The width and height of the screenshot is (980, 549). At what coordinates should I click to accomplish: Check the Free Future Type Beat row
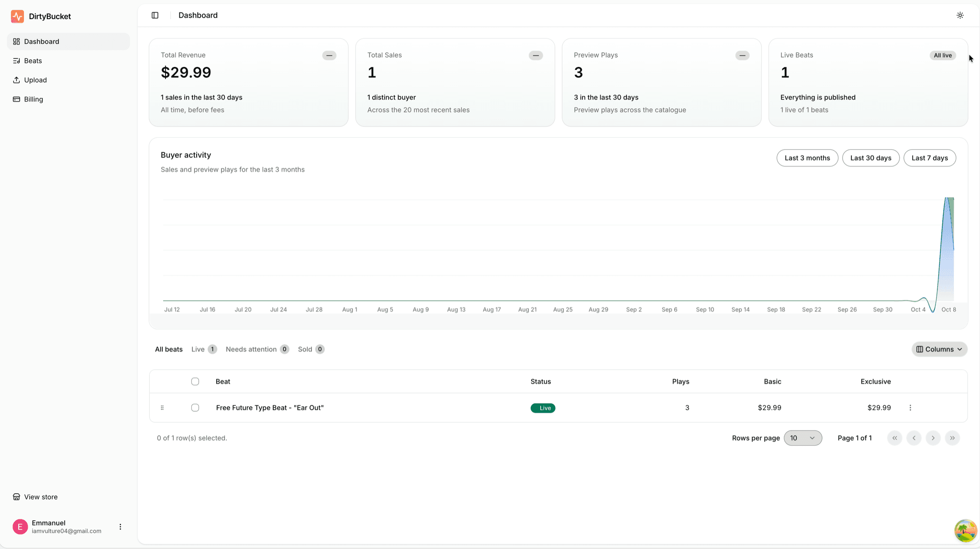195,408
